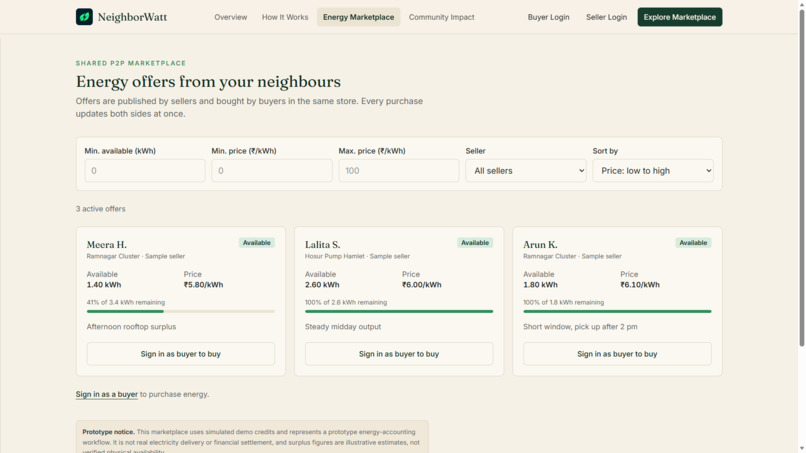Open the Overview nav item

pyautogui.click(x=230, y=17)
